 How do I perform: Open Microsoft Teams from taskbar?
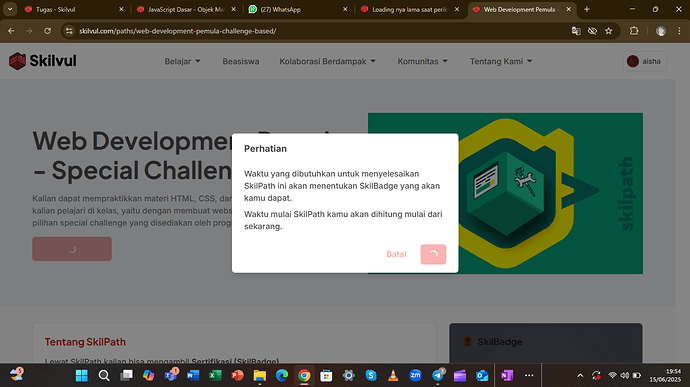point(171,375)
